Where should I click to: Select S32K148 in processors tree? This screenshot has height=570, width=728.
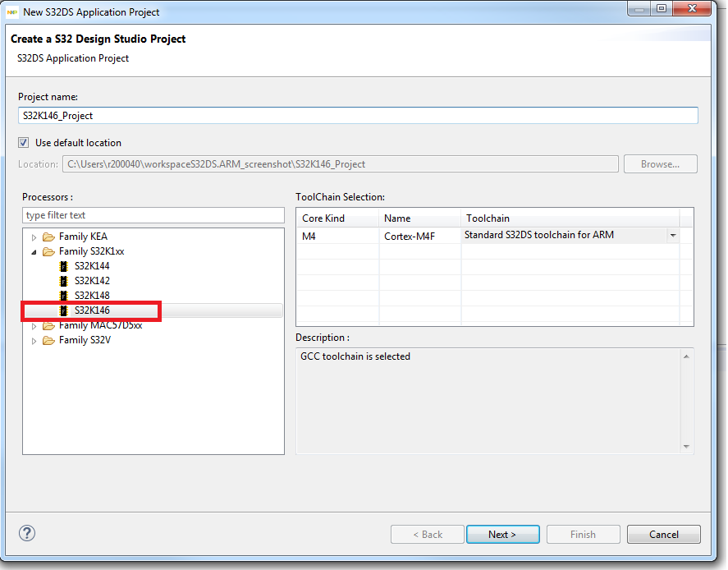click(92, 296)
